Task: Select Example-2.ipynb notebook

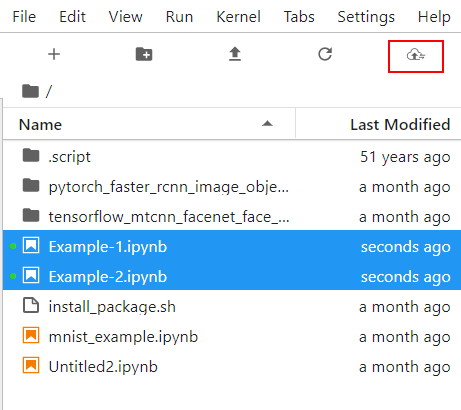Action: pyautogui.click(x=232, y=277)
